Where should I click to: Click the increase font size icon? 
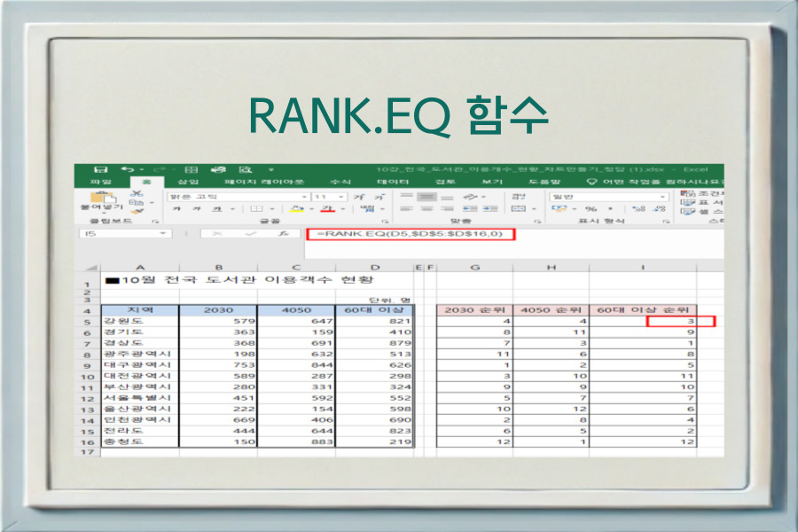[359, 197]
